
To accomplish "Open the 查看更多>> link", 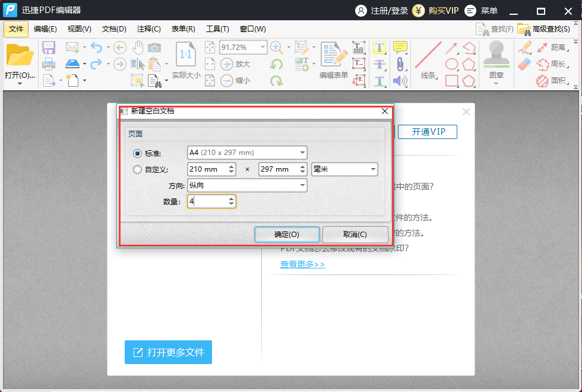I will pos(302,264).
